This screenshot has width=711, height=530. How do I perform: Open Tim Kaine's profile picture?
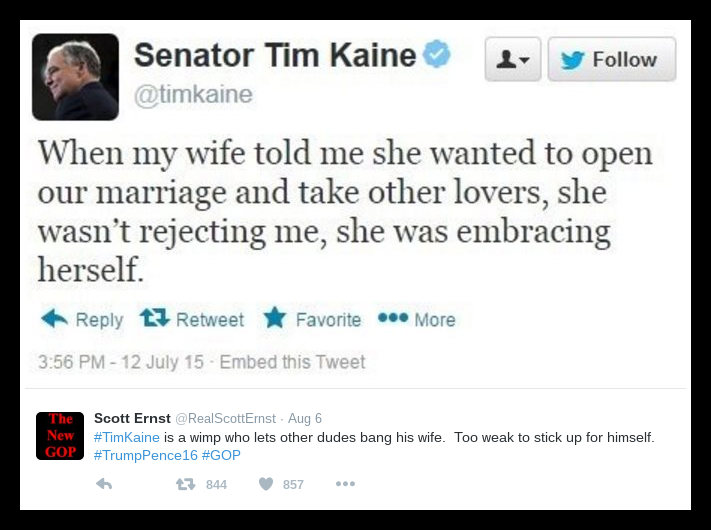pyautogui.click(x=75, y=76)
